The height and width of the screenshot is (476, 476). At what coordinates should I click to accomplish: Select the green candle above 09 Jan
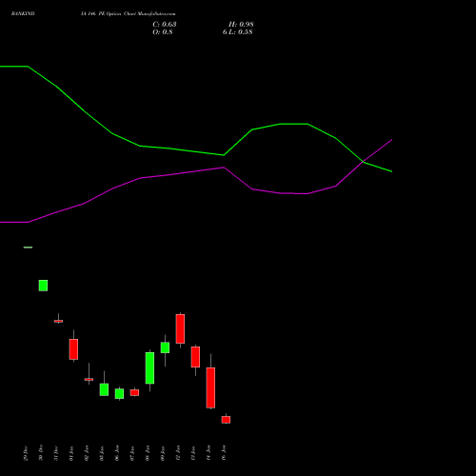(165, 347)
